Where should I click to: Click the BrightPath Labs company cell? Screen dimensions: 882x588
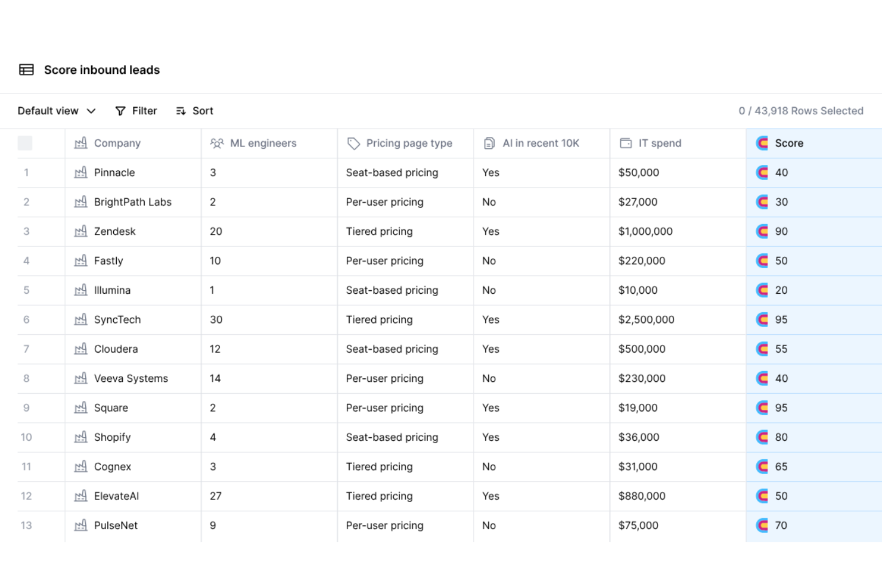pos(133,202)
